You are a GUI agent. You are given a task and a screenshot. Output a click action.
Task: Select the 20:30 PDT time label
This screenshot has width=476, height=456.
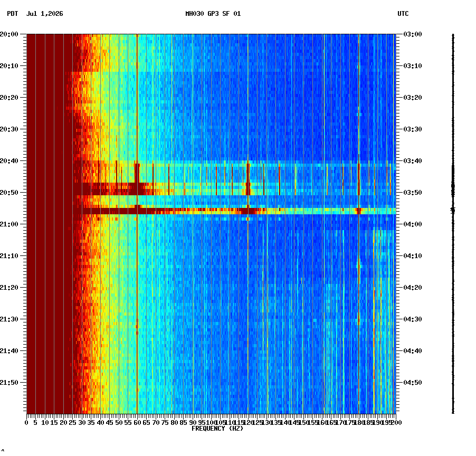9,129
